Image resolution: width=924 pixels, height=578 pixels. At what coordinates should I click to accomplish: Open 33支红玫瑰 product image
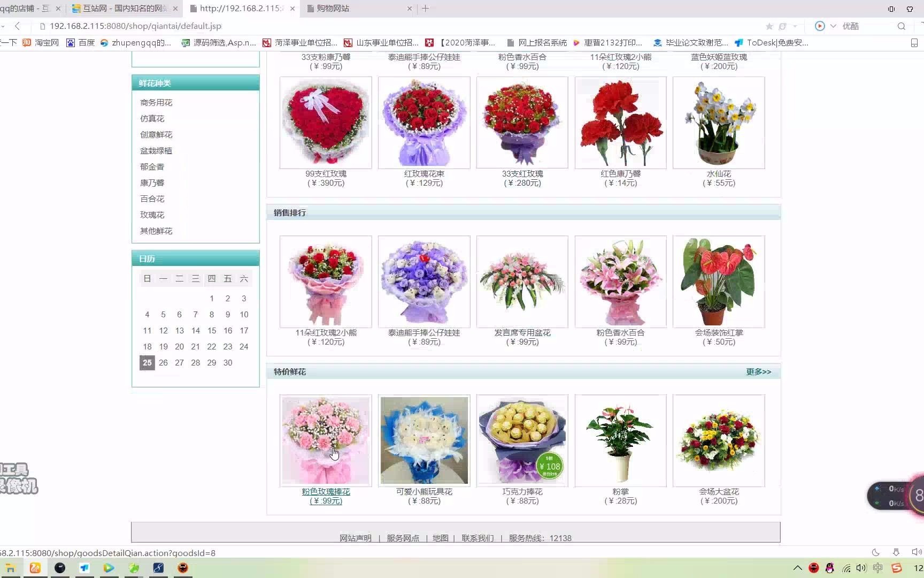pyautogui.click(x=522, y=123)
